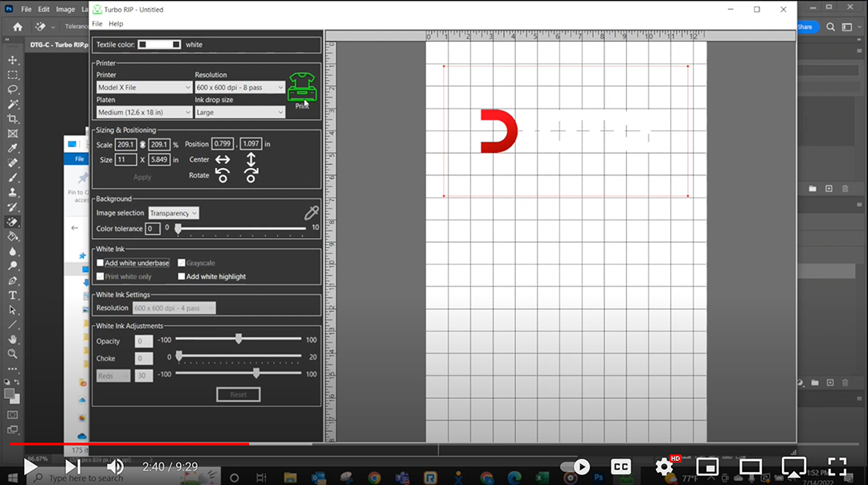This screenshot has height=485, width=868.
Task: Click the Position X input field
Action: pyautogui.click(x=223, y=144)
